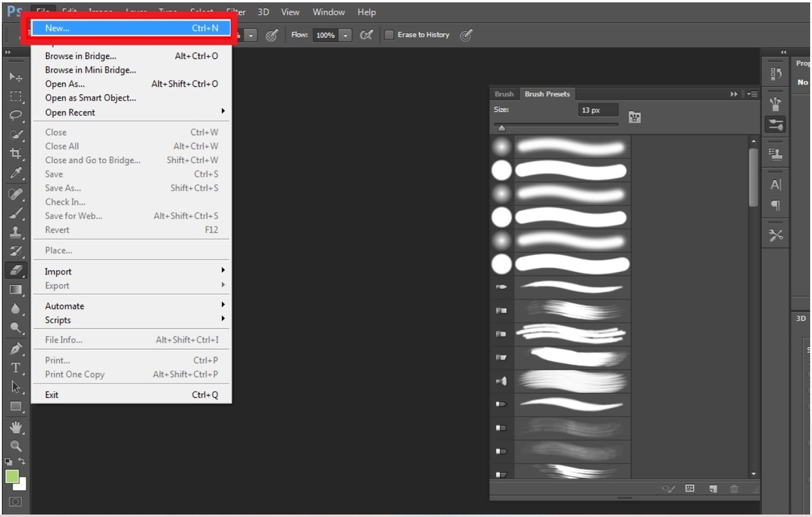812x517 pixels.
Task: Open Tool Presets dock icon
Action: pos(775,235)
